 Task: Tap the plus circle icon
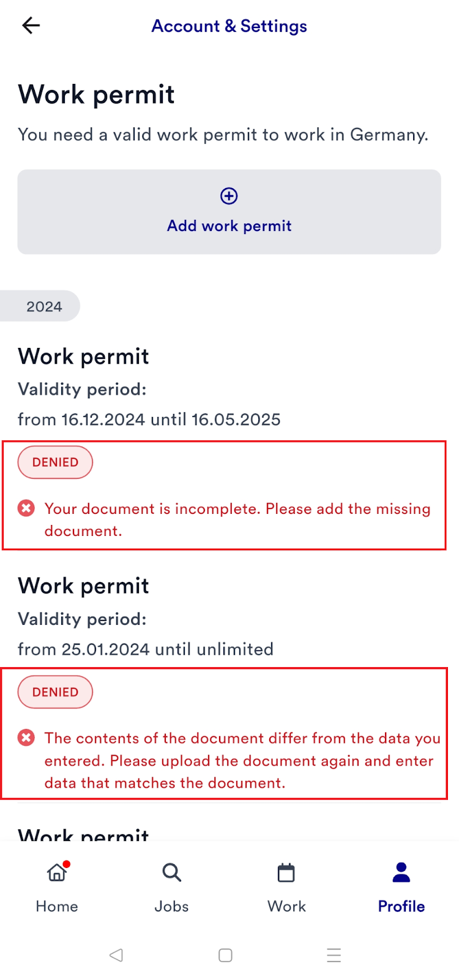(229, 196)
